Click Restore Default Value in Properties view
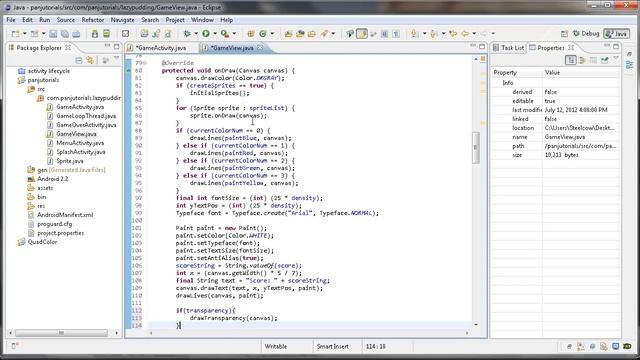640x360 pixels. coord(604,60)
